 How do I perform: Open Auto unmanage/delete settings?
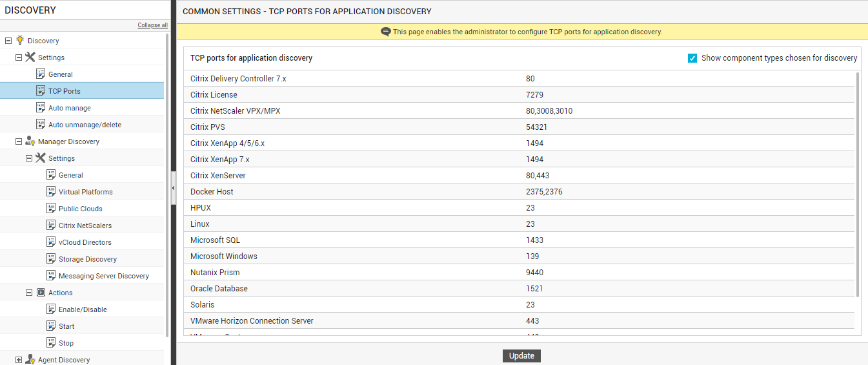coord(85,125)
